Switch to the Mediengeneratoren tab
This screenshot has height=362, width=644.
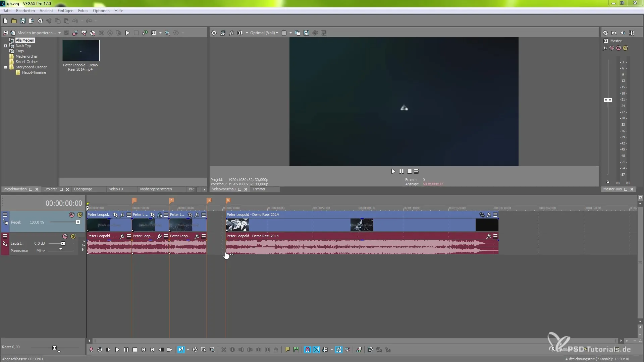click(x=156, y=189)
